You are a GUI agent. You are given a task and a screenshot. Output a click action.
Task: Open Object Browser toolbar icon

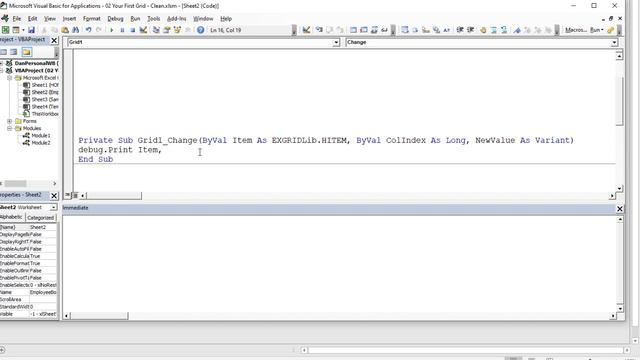pyautogui.click(x=177, y=30)
